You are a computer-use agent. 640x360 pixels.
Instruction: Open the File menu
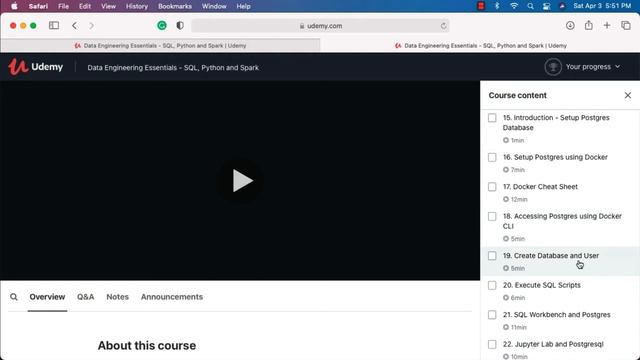[x=63, y=6]
